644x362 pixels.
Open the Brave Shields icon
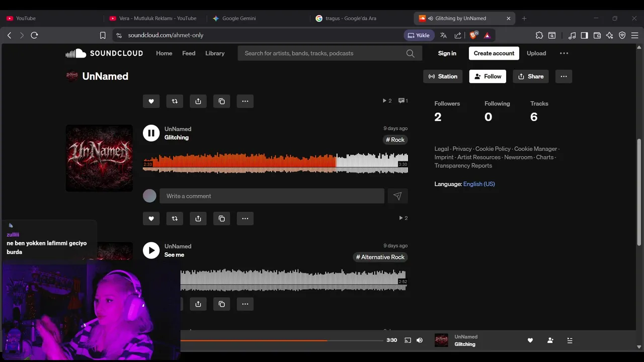click(473, 35)
